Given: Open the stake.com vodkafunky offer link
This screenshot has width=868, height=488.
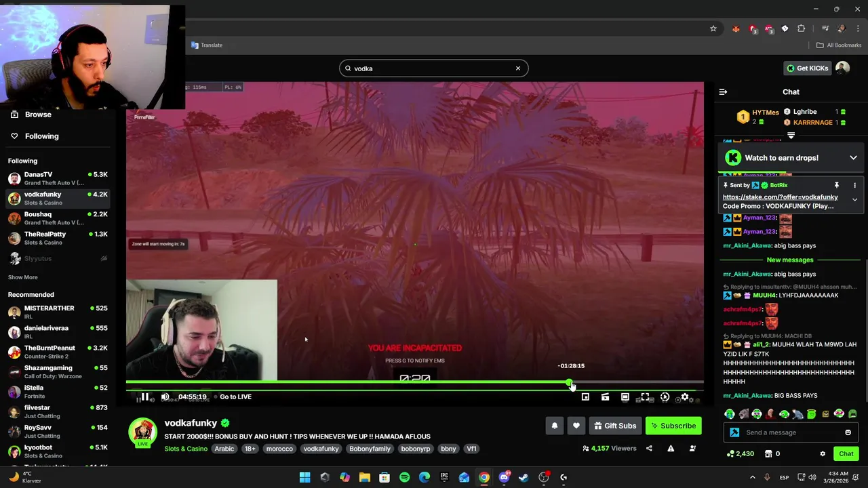Looking at the screenshot, I should 780,197.
